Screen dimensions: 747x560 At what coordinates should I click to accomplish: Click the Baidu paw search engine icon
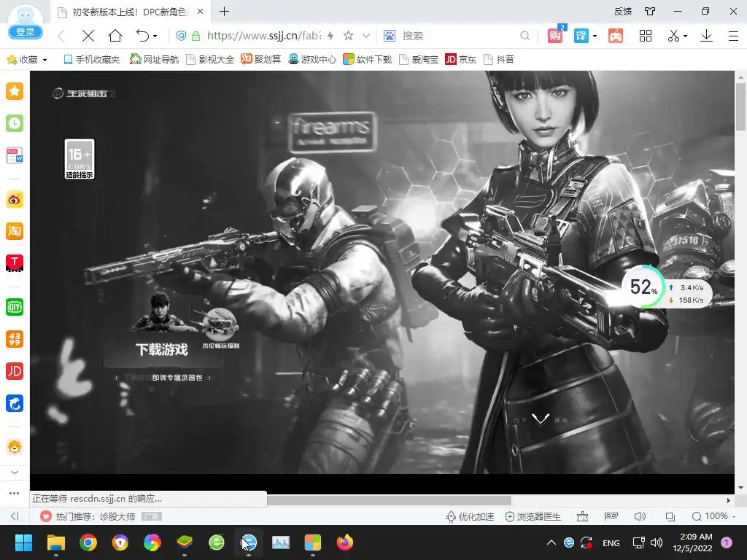[390, 36]
